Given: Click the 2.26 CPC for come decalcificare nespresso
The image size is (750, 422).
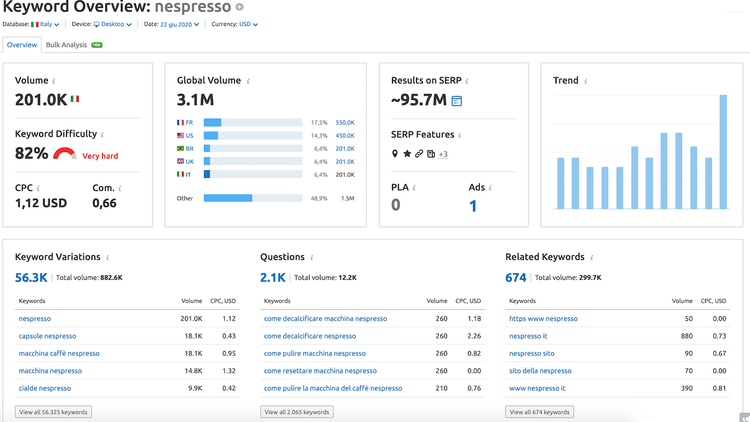Looking at the screenshot, I should (x=474, y=336).
